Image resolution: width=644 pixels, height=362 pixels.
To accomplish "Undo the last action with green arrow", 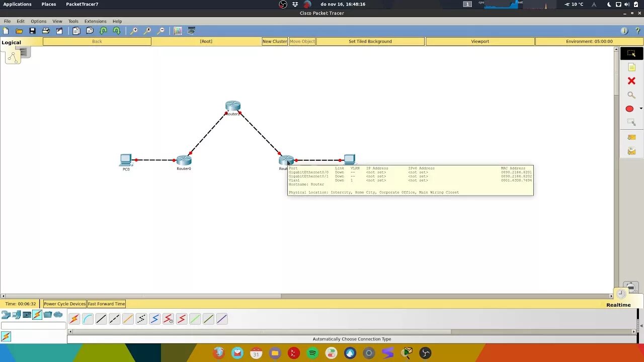I will point(103,31).
